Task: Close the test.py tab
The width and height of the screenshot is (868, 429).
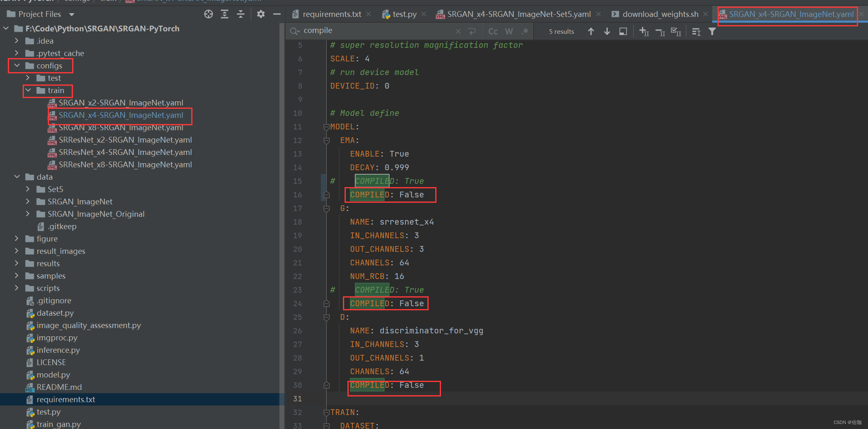Action: pyautogui.click(x=424, y=14)
